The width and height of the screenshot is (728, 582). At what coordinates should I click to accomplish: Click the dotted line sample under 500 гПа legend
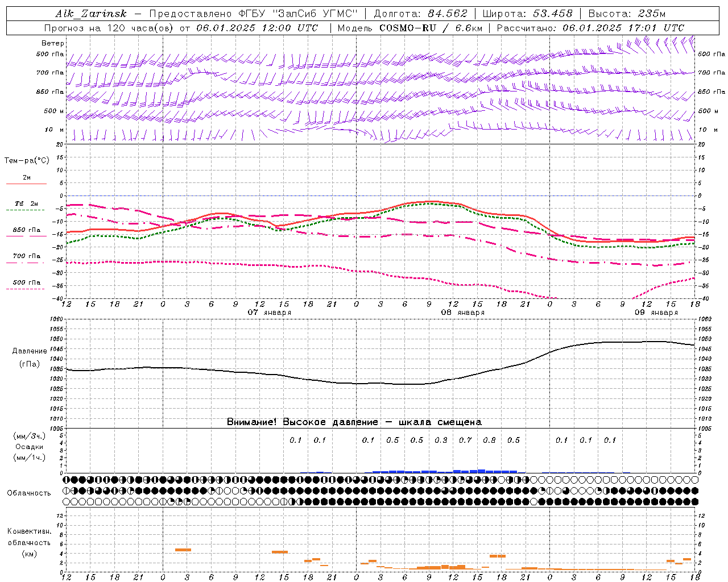coord(26,289)
